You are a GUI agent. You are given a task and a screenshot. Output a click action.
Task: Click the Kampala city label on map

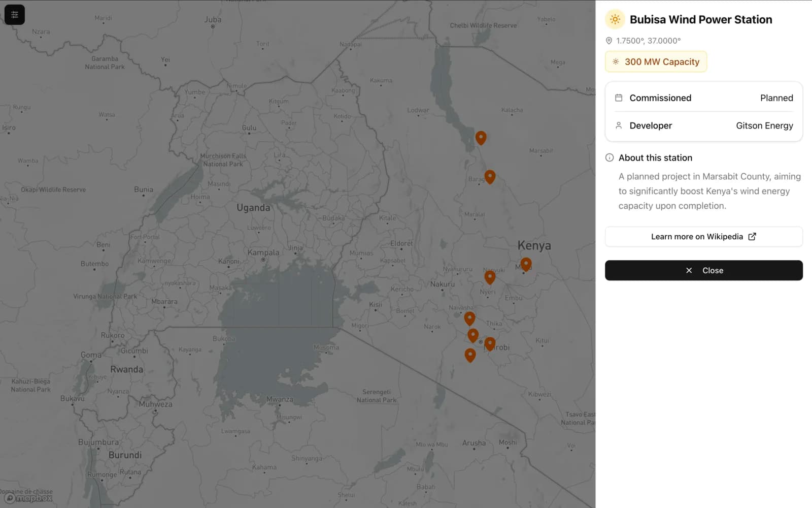pyautogui.click(x=263, y=252)
